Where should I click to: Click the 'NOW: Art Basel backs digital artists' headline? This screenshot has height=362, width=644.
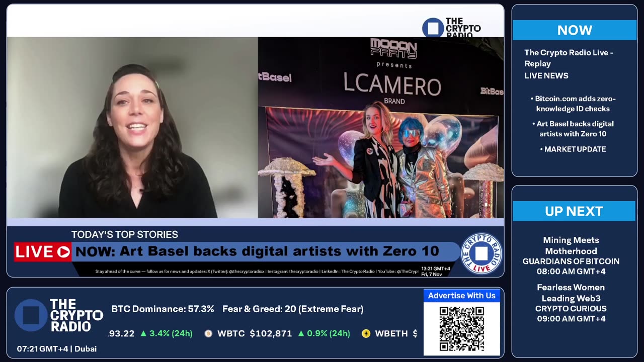coord(257,251)
